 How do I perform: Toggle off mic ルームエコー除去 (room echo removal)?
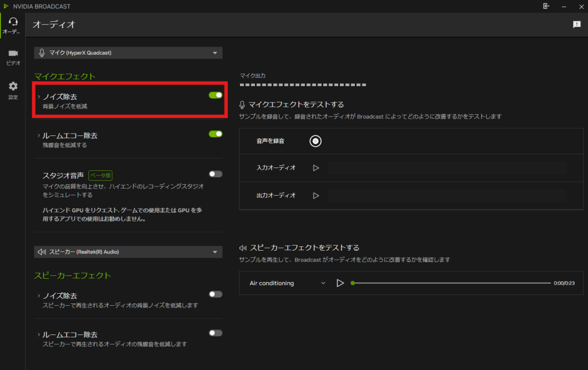[x=216, y=134]
